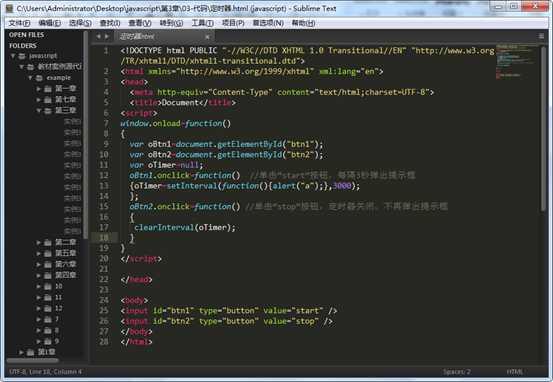This screenshot has width=553, height=382.
Task: Expand the 第二章 folder arrow
Action: [38, 243]
